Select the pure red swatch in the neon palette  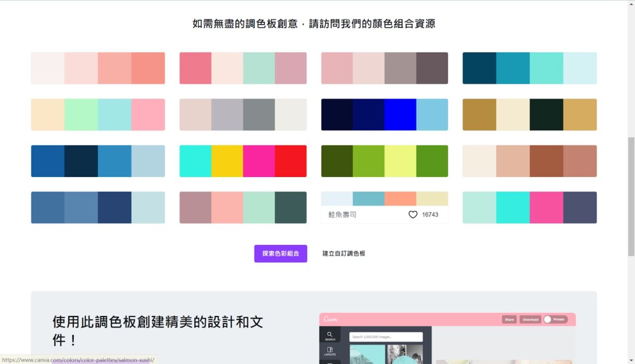coord(291,161)
